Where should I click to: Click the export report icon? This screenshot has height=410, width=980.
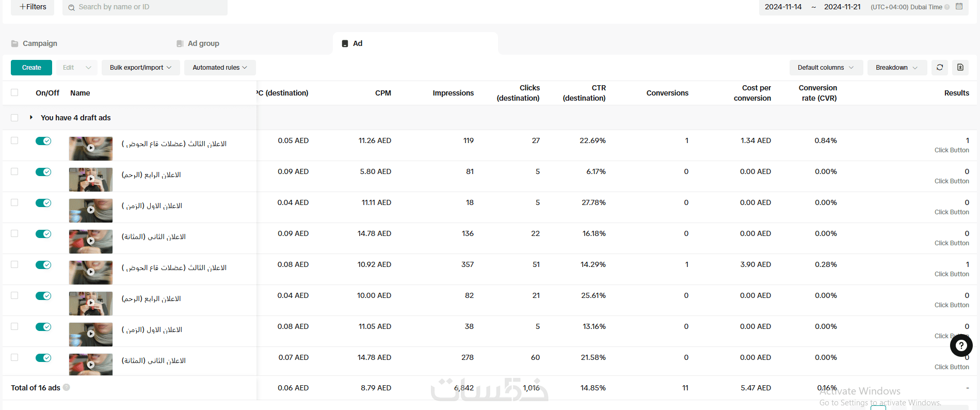pyautogui.click(x=960, y=68)
